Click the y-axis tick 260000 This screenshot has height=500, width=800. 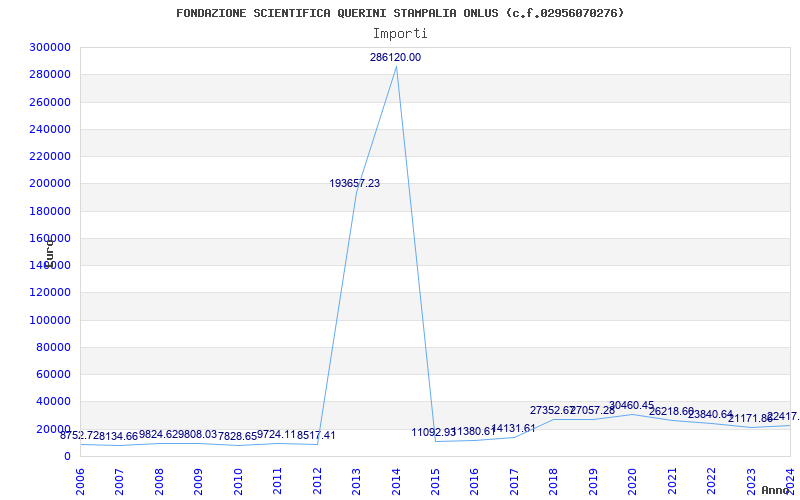coord(50,103)
